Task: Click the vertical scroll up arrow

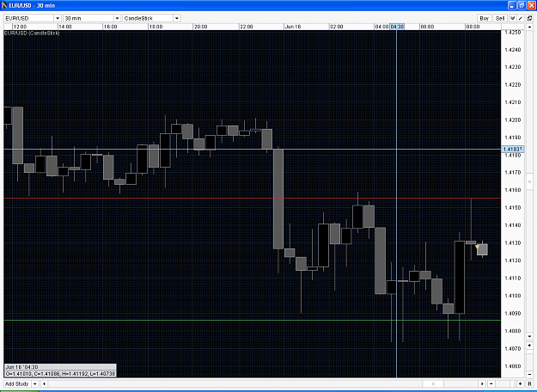Action: click(529, 27)
